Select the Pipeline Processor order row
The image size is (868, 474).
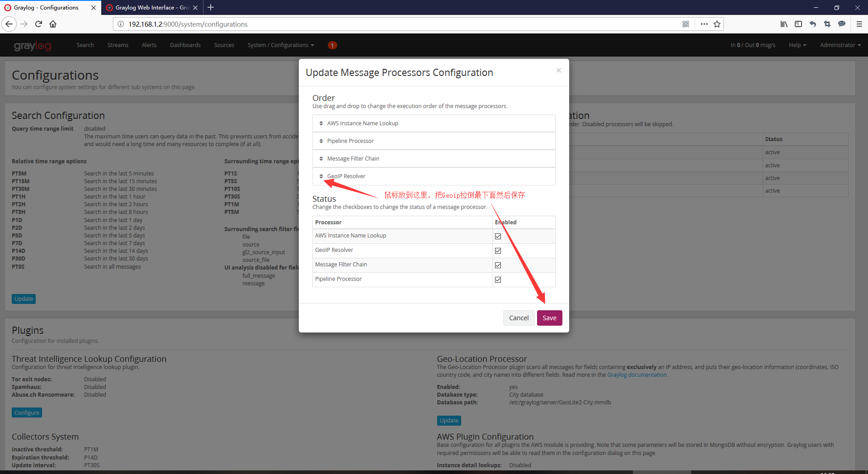(434, 141)
